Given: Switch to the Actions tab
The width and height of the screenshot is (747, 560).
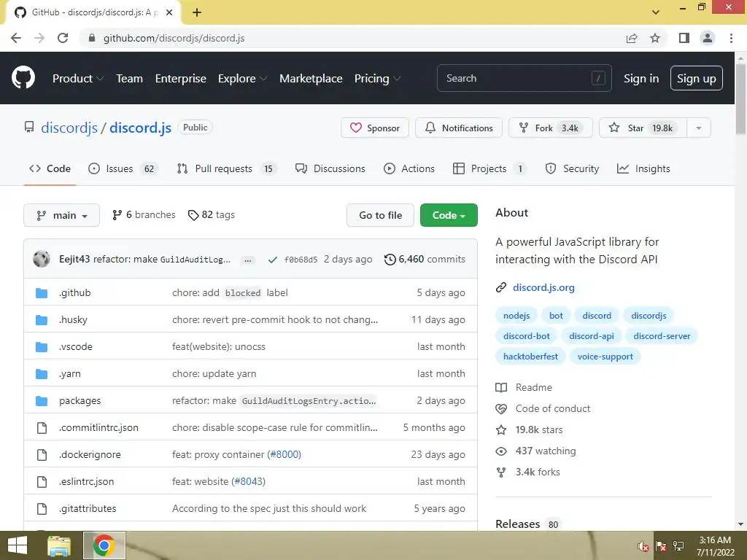Looking at the screenshot, I should (409, 168).
